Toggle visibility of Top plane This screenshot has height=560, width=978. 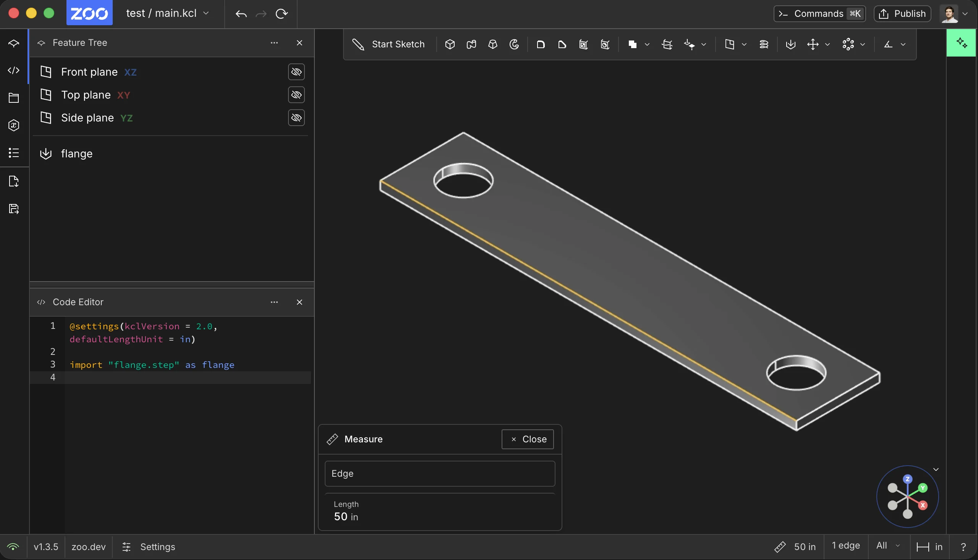296,95
